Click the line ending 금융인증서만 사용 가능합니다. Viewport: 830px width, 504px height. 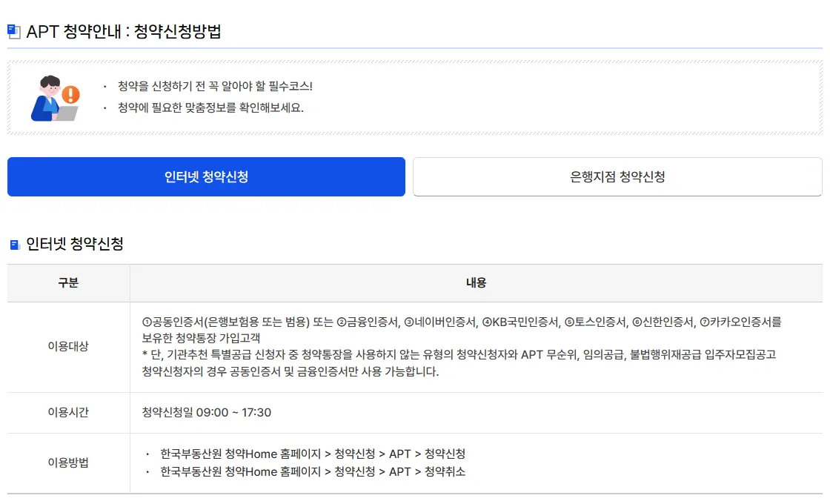tap(290, 371)
